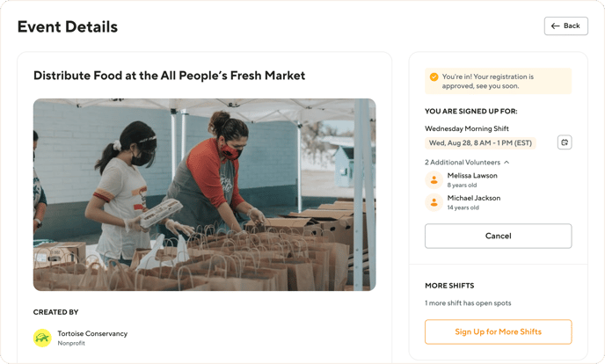Click the '1 more shift has open spots' text
605x364 pixels.
pos(468,303)
